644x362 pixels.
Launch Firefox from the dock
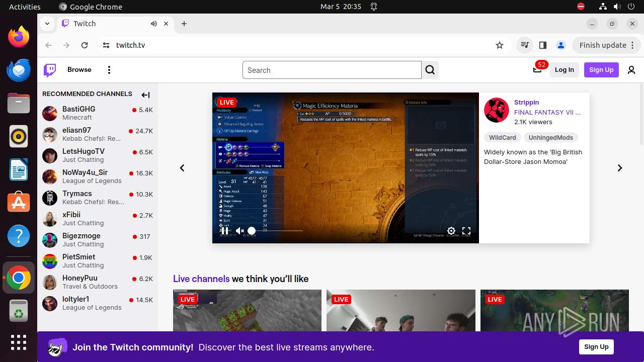[x=19, y=37]
